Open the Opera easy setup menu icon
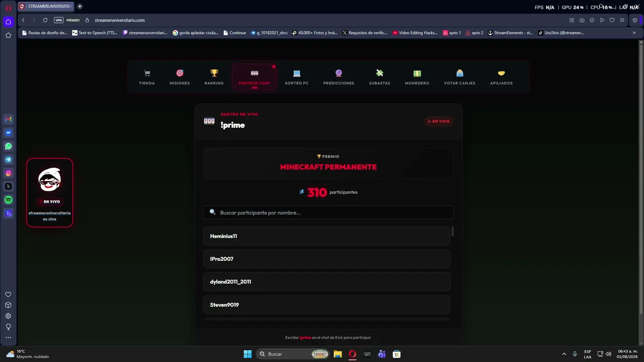Screen dimensions: 644x362 click(x=622, y=20)
